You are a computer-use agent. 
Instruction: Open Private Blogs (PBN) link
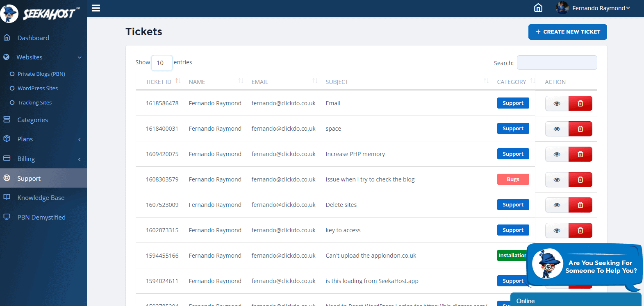pos(41,74)
